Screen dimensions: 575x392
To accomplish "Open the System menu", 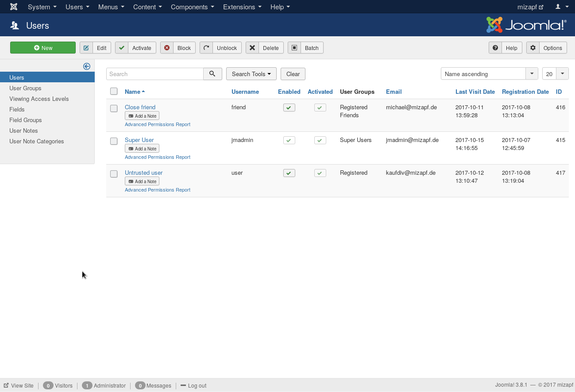I will point(42,7).
